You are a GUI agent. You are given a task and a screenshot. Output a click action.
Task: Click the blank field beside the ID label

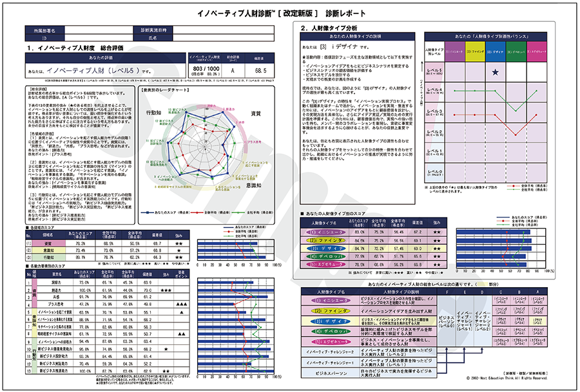[x=99, y=38]
